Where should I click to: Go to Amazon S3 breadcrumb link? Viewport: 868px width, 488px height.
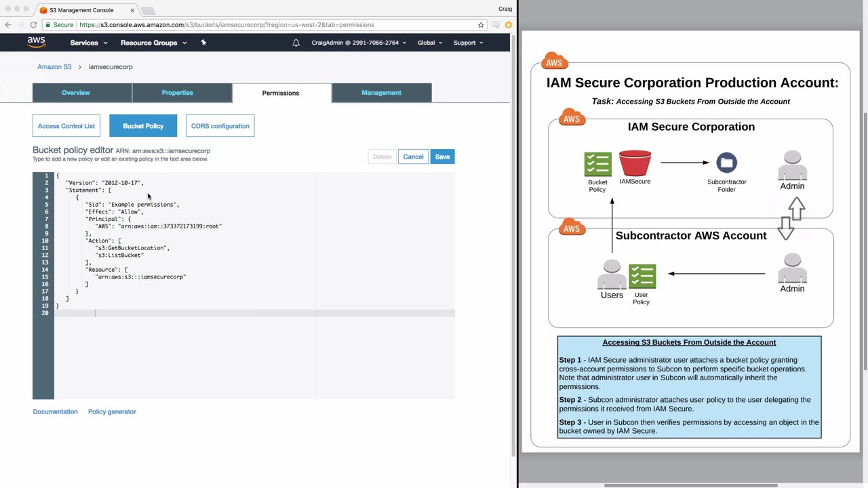point(54,67)
